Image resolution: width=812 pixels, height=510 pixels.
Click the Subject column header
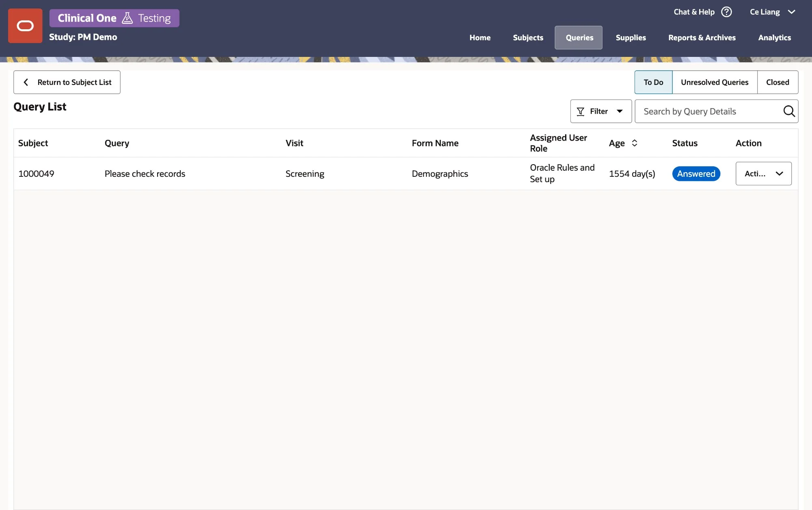33,143
